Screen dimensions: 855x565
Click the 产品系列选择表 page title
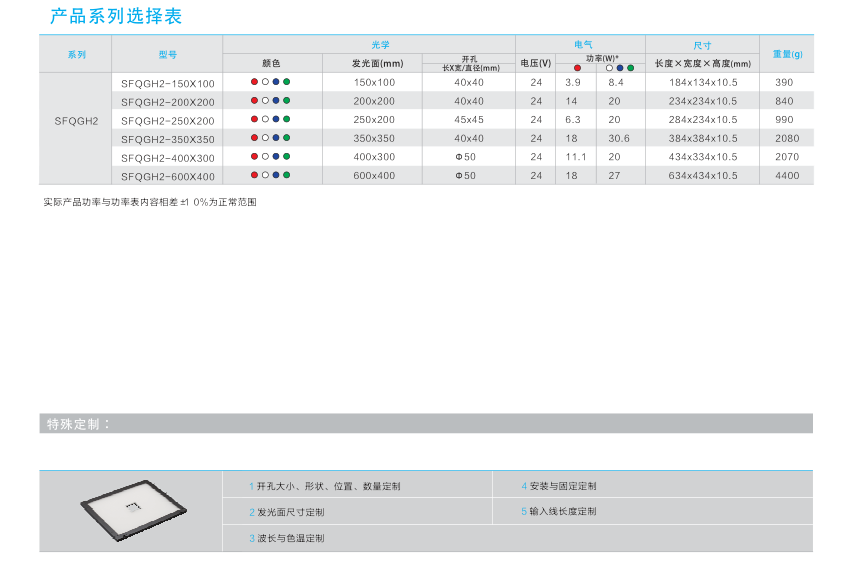point(116,17)
